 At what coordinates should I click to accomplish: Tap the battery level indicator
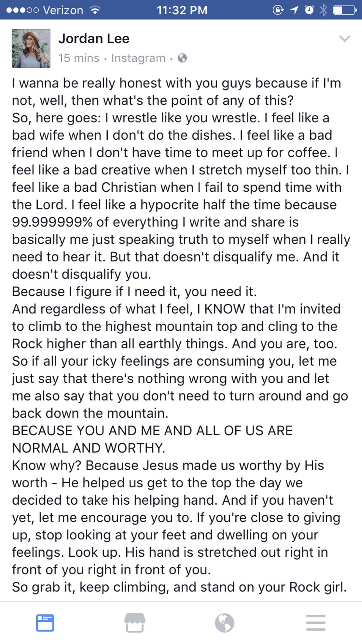coord(345,10)
